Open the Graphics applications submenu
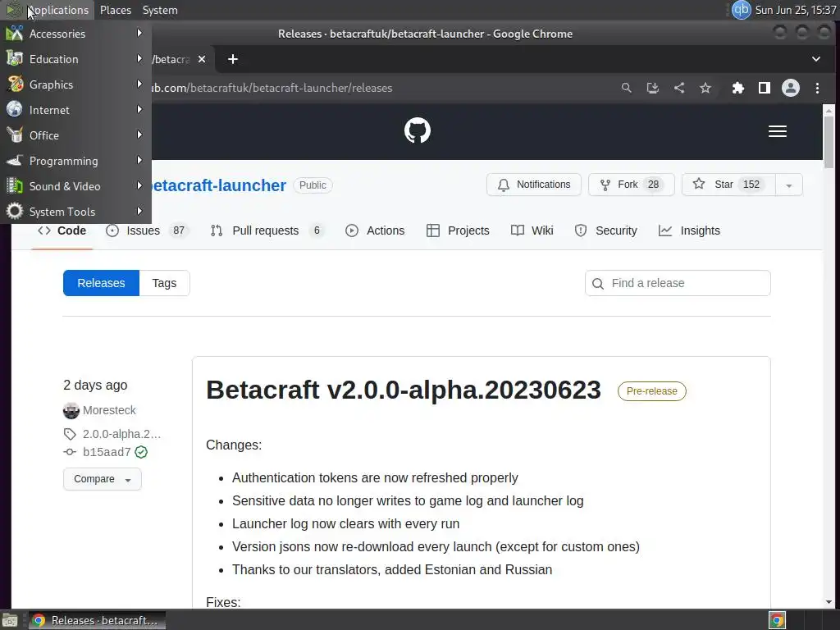840x630 pixels. point(75,84)
